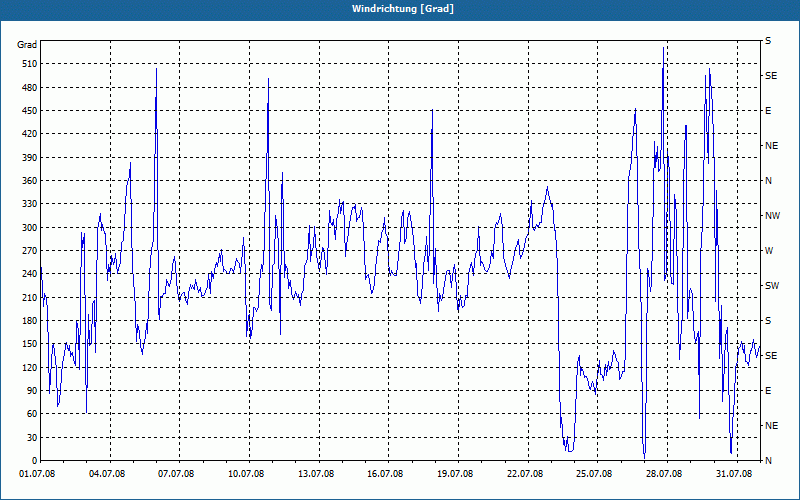Image resolution: width=800 pixels, height=500 pixels.
Task: Select the 120 y-axis tick label
Action: pyautogui.click(x=30, y=367)
